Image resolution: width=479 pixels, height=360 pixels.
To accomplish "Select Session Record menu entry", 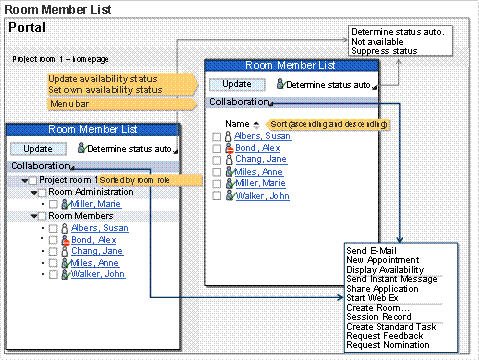I will click(x=379, y=317).
